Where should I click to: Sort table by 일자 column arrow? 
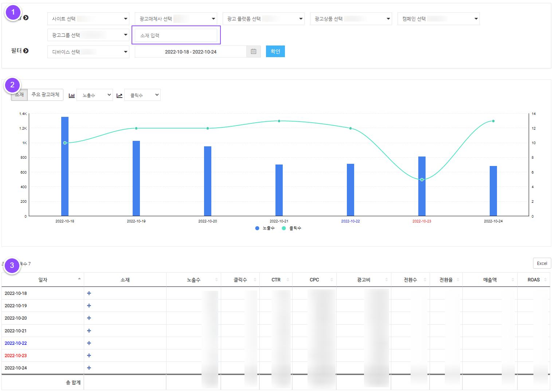[79, 279]
